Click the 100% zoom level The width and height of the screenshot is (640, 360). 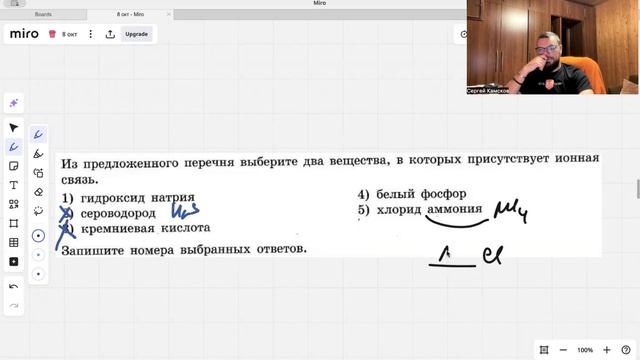click(585, 350)
